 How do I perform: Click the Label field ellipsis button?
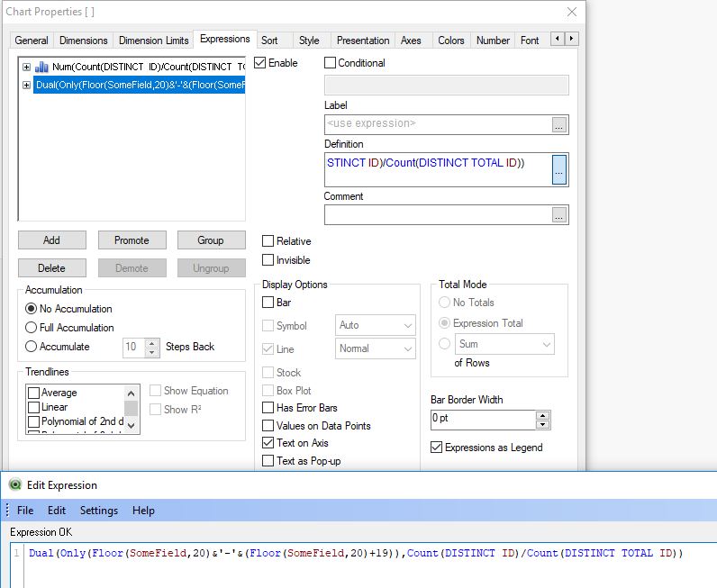(x=559, y=124)
